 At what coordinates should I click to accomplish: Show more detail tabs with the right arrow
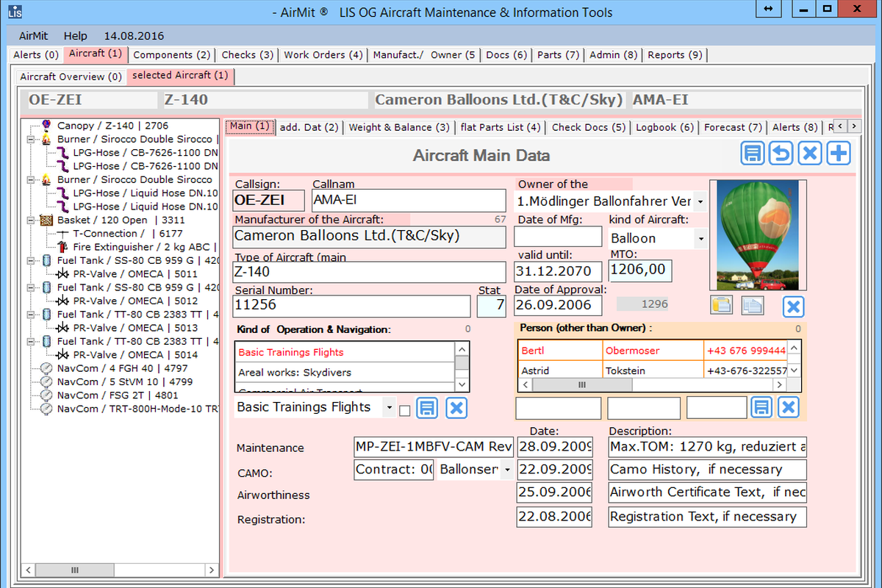854,126
